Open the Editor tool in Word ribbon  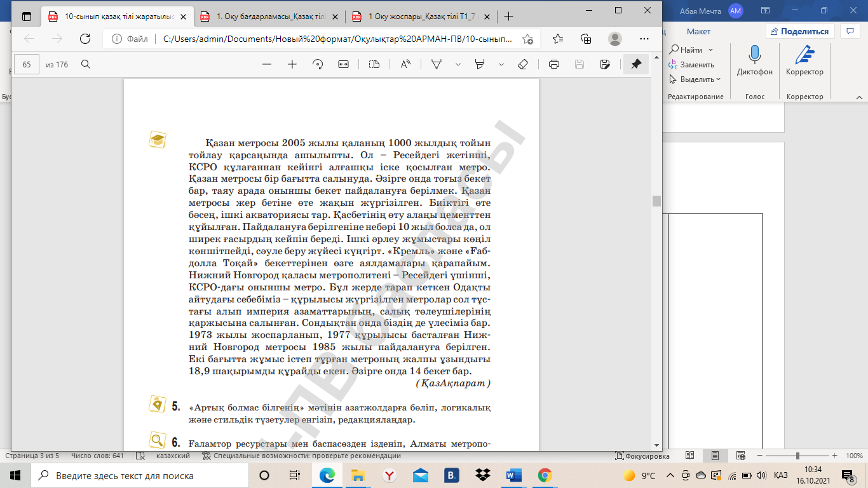(x=804, y=61)
